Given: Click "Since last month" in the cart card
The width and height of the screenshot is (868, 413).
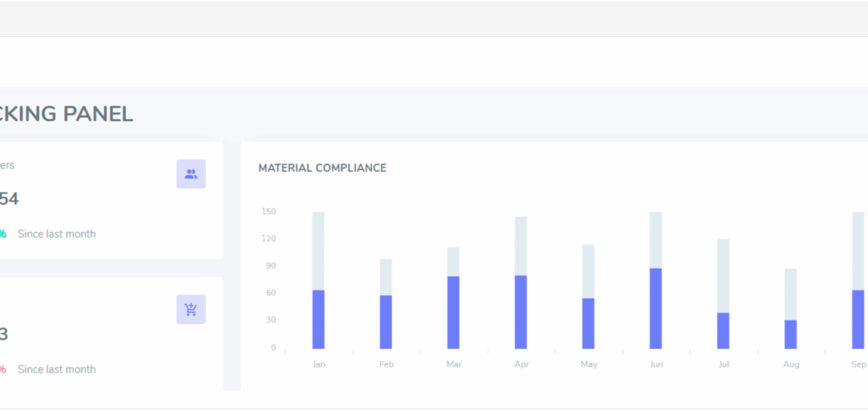Looking at the screenshot, I should 57,369.
